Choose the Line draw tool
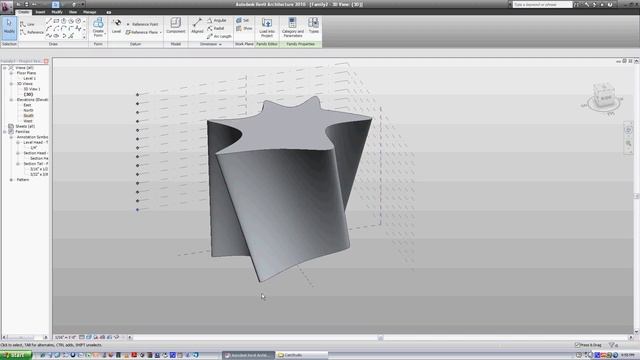This screenshot has width=640, height=360. [27, 24]
